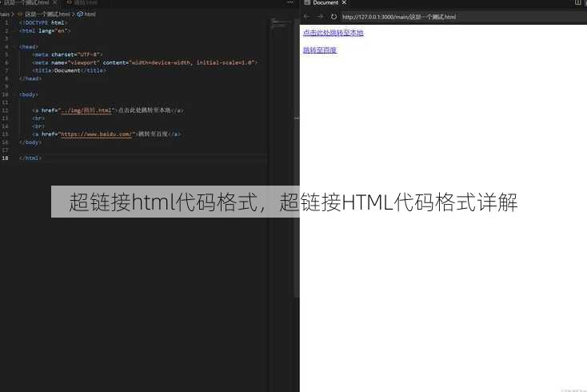Switch to the second dimmed editor tab
Image resolution: width=587 pixels, height=392 pixels.
click(x=82, y=2)
